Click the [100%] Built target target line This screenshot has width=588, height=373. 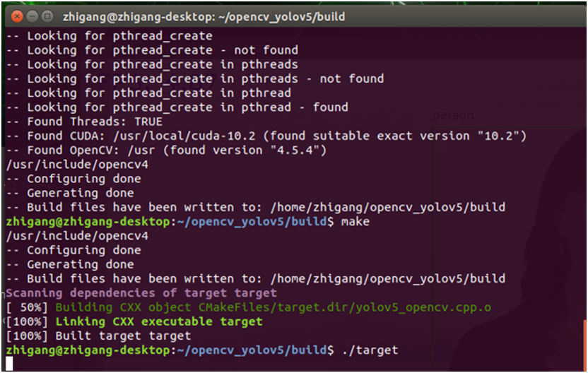(98, 336)
